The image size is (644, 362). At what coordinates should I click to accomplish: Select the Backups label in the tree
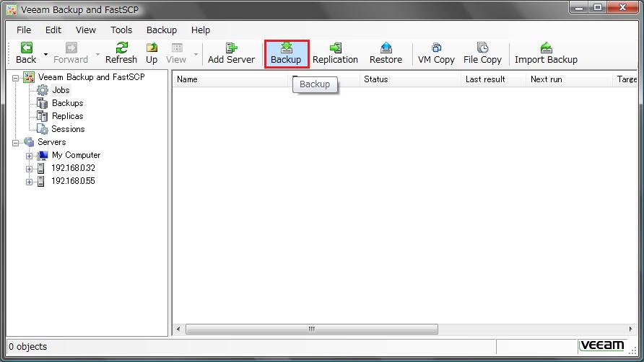(68, 103)
